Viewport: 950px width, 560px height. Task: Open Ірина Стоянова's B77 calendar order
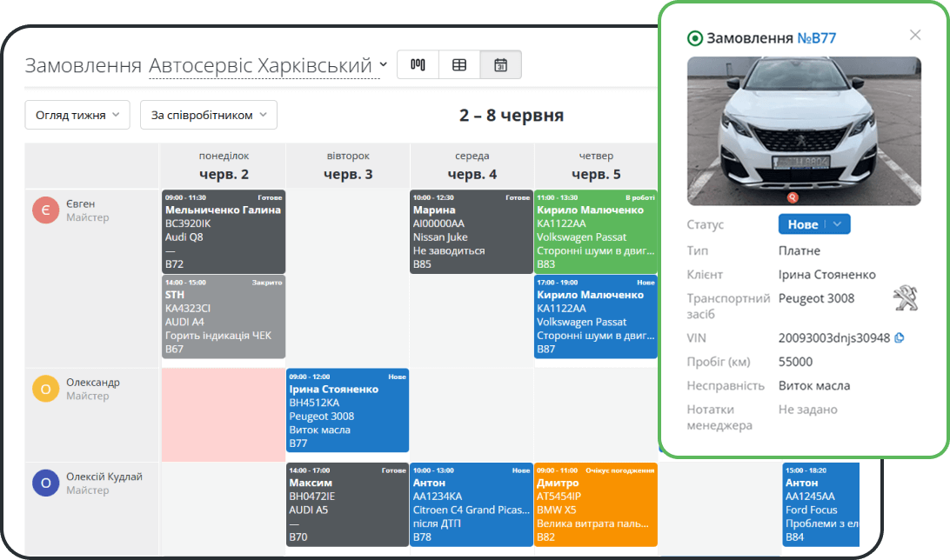point(347,410)
